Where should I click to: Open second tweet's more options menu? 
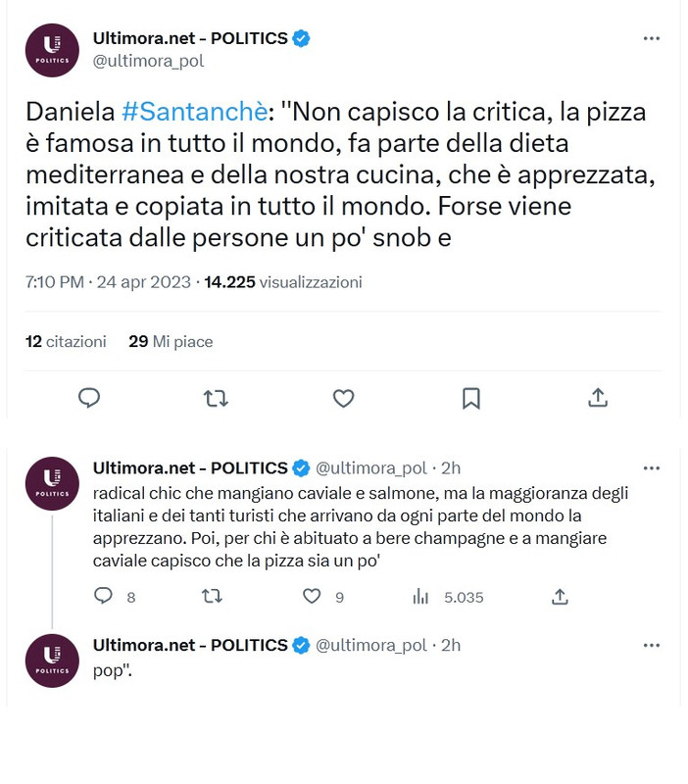point(652,467)
